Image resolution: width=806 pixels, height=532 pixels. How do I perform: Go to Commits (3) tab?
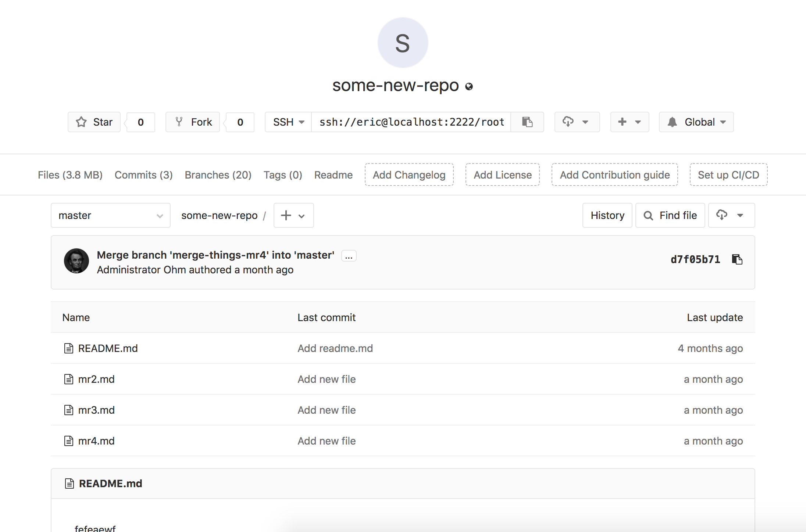143,175
